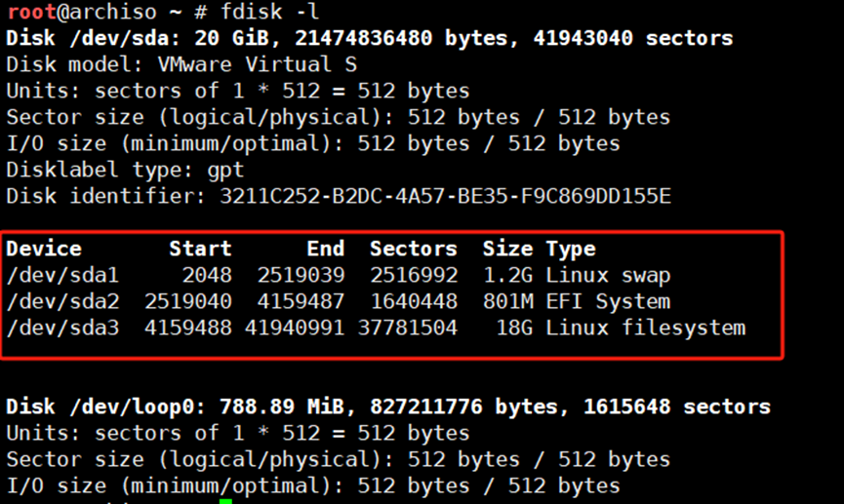This screenshot has width=844, height=504.
Task: Click the VMware Virtual S disk model
Action: coord(257,65)
